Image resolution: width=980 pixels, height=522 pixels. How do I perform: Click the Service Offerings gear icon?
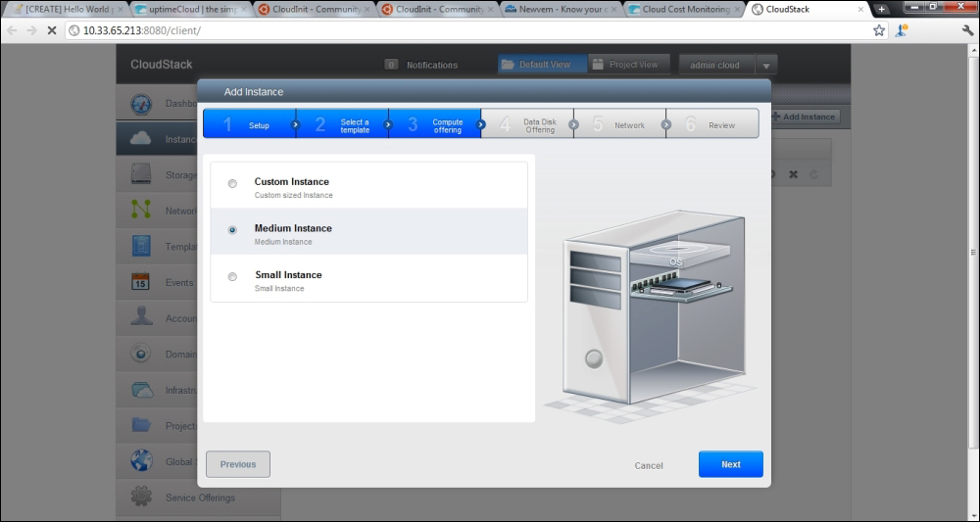click(141, 497)
